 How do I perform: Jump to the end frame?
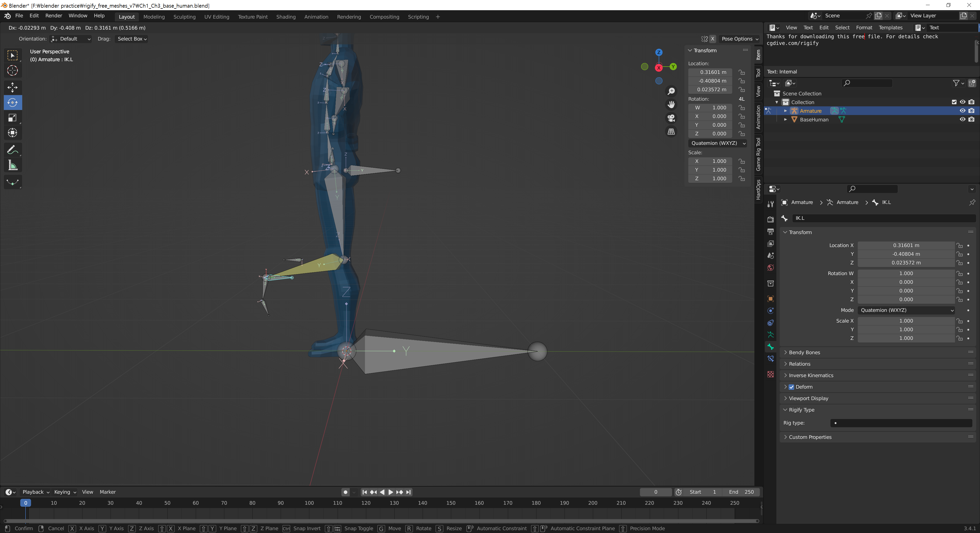409,492
